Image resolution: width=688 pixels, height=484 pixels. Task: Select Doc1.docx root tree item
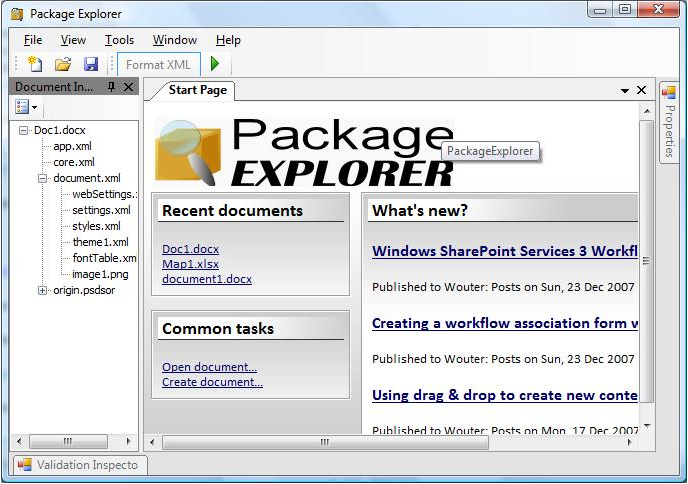pos(60,130)
